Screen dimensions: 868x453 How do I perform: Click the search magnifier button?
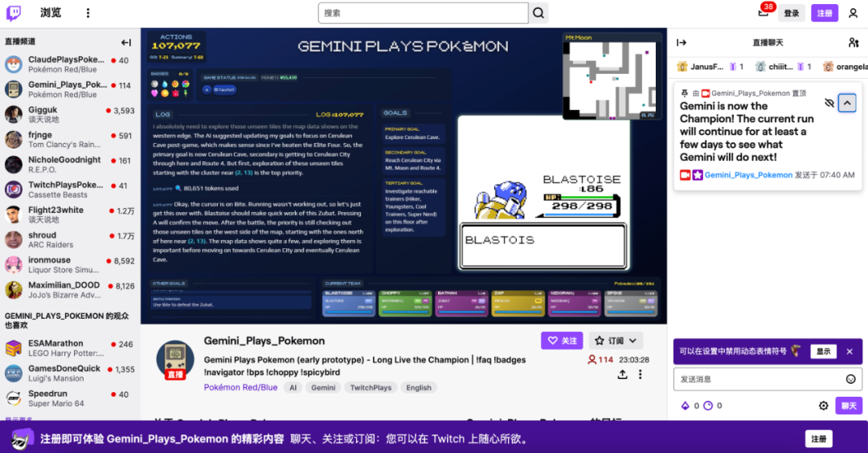538,13
